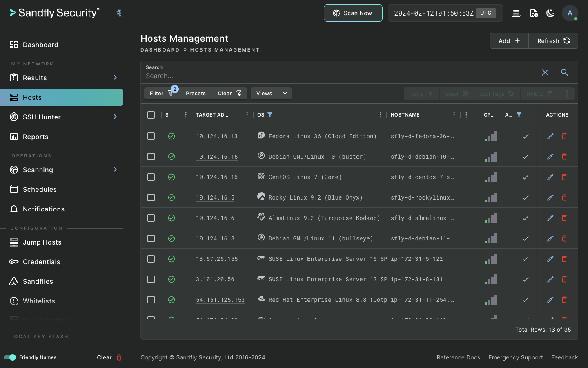
Task: Open the Views dropdown arrow
Action: pyautogui.click(x=285, y=93)
